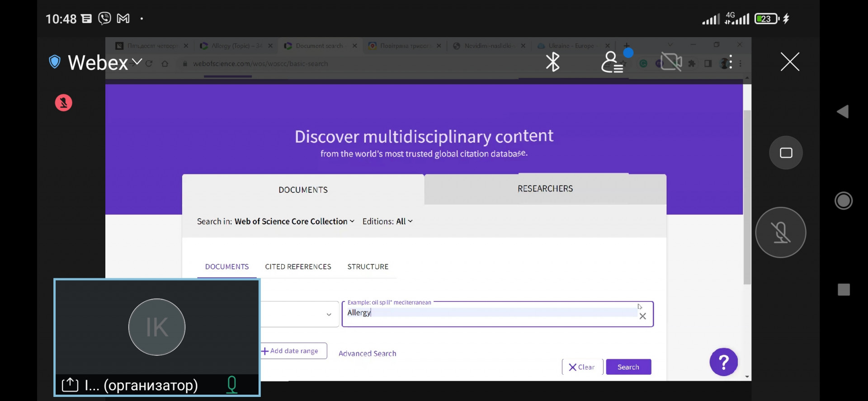This screenshot has height=401, width=868.
Task: Open Bluetooth audio options in Webex
Action: tap(552, 62)
